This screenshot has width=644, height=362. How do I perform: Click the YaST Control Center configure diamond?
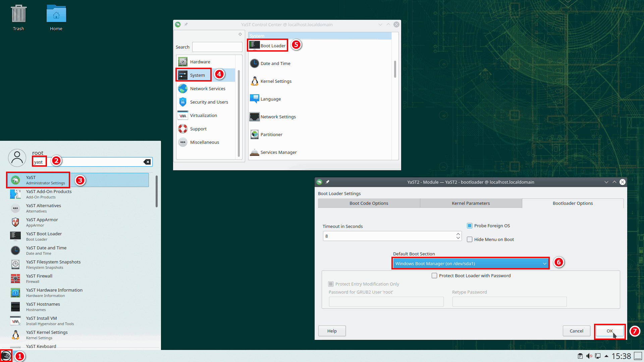tap(240, 34)
